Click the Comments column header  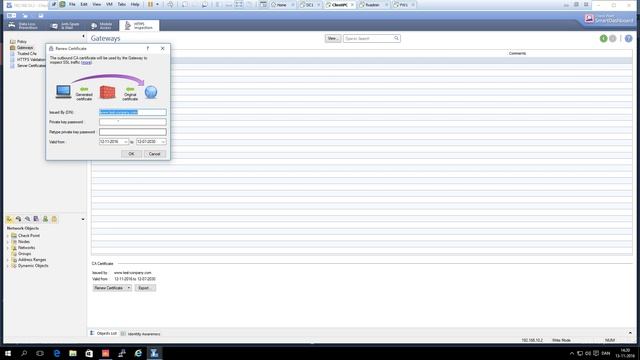click(517, 53)
